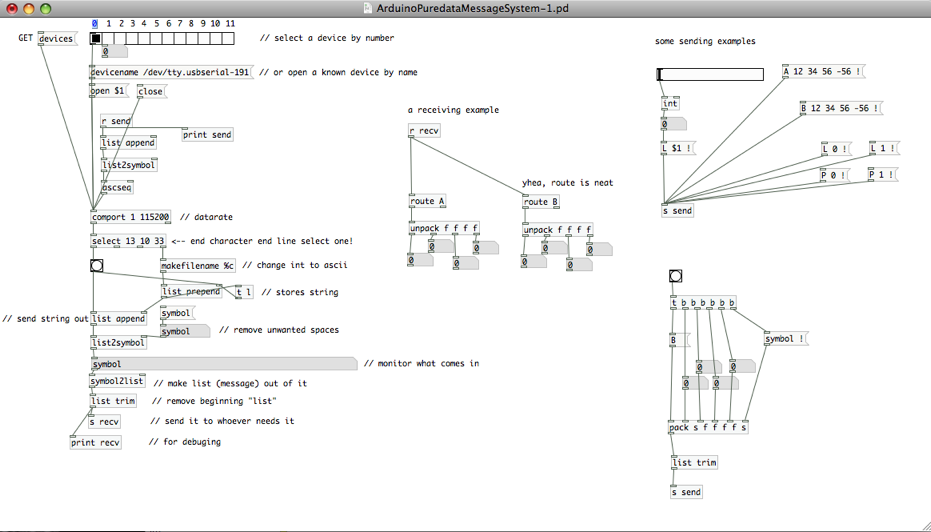The width and height of the screenshot is (931, 532).
Task: Click the number box under the 'int' object
Action: click(672, 125)
